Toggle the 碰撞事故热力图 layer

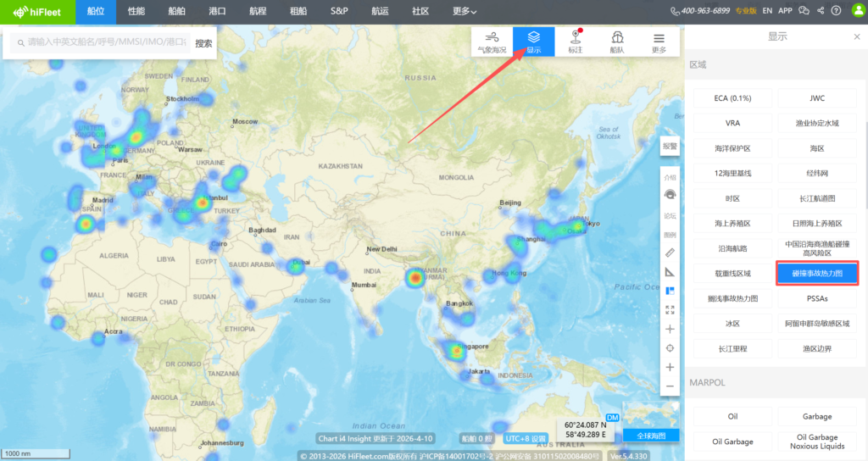817,274
